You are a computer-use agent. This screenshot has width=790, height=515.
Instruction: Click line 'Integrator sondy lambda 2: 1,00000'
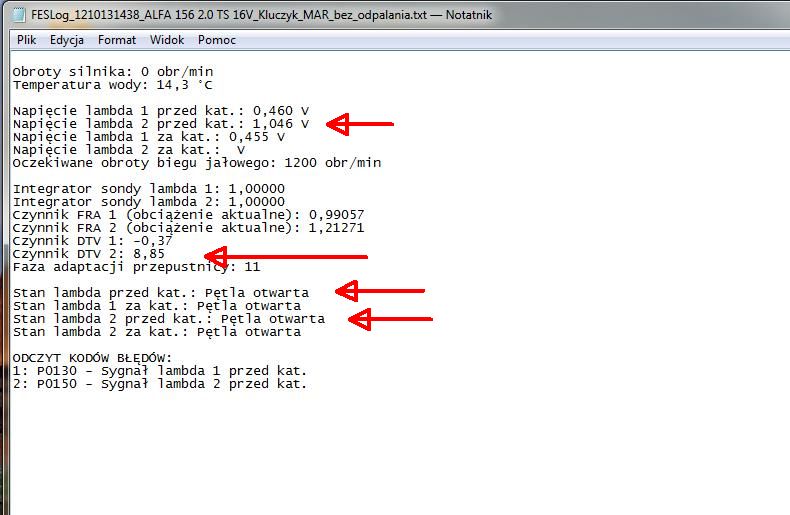tap(149, 202)
